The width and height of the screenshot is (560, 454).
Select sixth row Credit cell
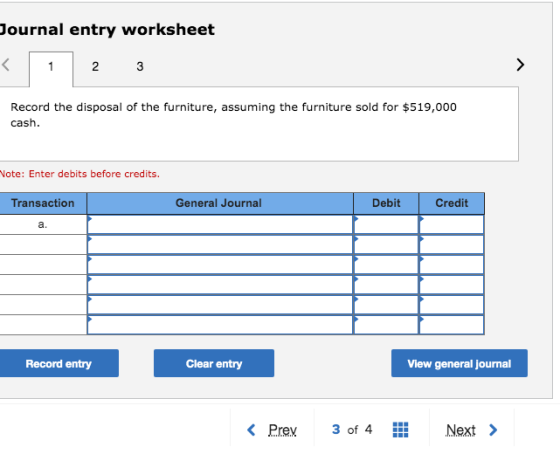coord(452,325)
